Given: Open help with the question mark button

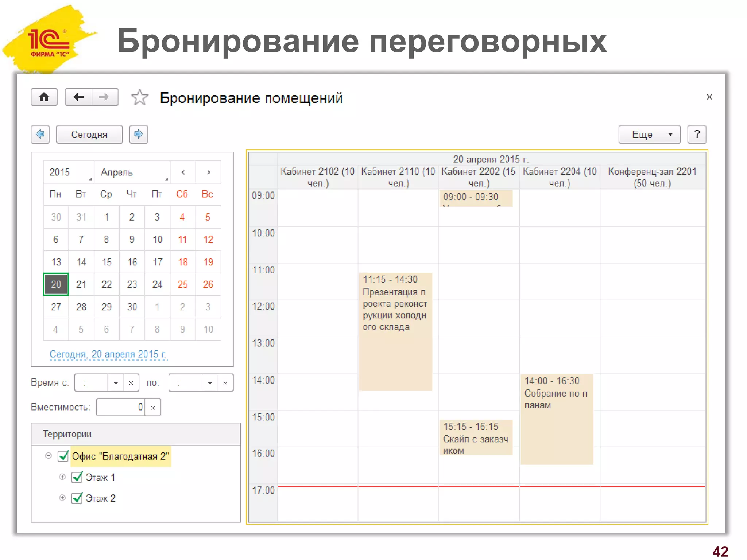Looking at the screenshot, I should [697, 134].
